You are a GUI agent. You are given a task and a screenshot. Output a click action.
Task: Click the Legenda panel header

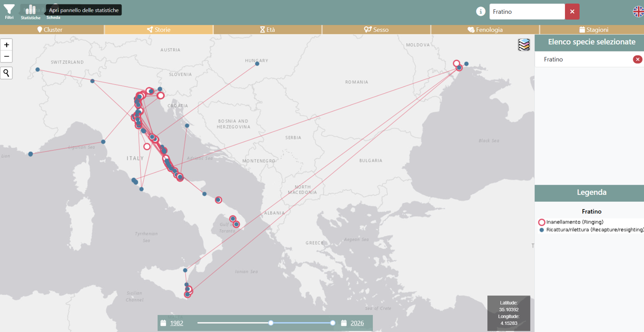[589, 193]
